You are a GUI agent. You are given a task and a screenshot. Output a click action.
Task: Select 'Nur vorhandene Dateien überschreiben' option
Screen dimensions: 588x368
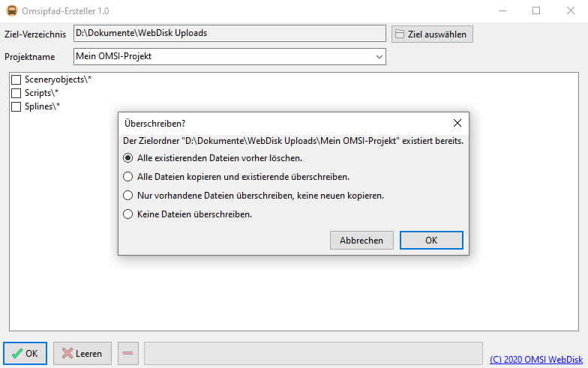(128, 196)
